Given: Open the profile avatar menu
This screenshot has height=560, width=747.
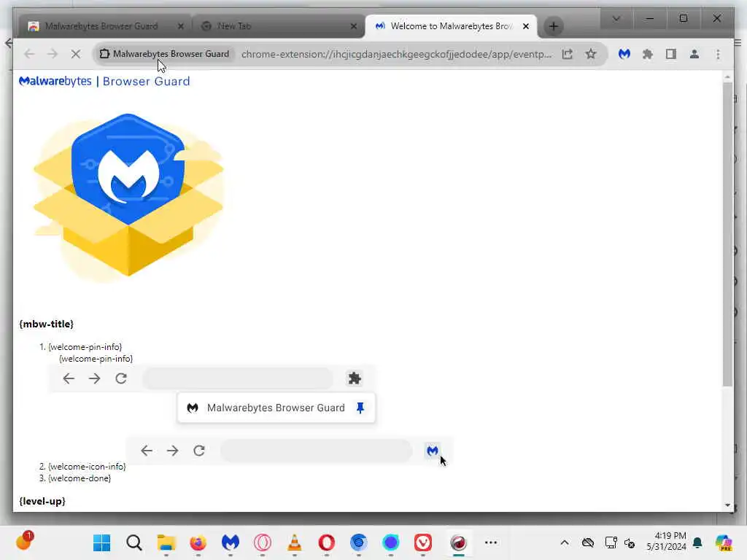Looking at the screenshot, I should coord(694,54).
